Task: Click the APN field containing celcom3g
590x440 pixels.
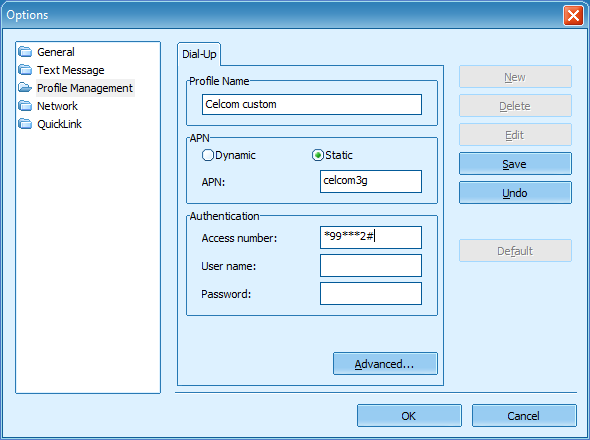Action: 371,181
